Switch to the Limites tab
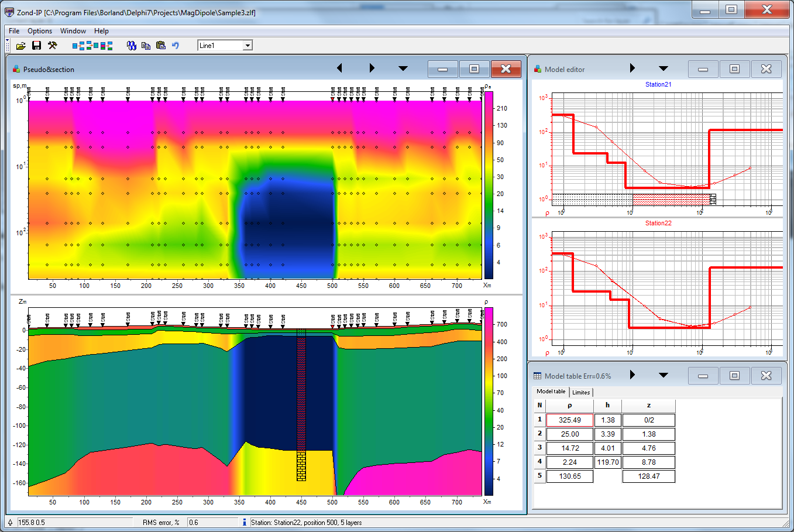 (x=581, y=392)
